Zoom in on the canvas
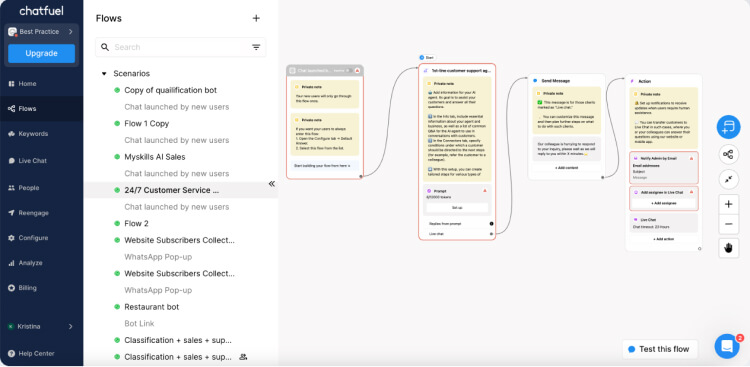Screen dimensions: 750x367 pos(728,204)
